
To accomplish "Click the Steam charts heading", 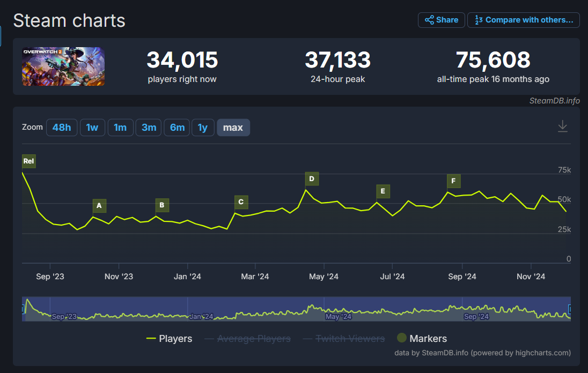I will [69, 20].
